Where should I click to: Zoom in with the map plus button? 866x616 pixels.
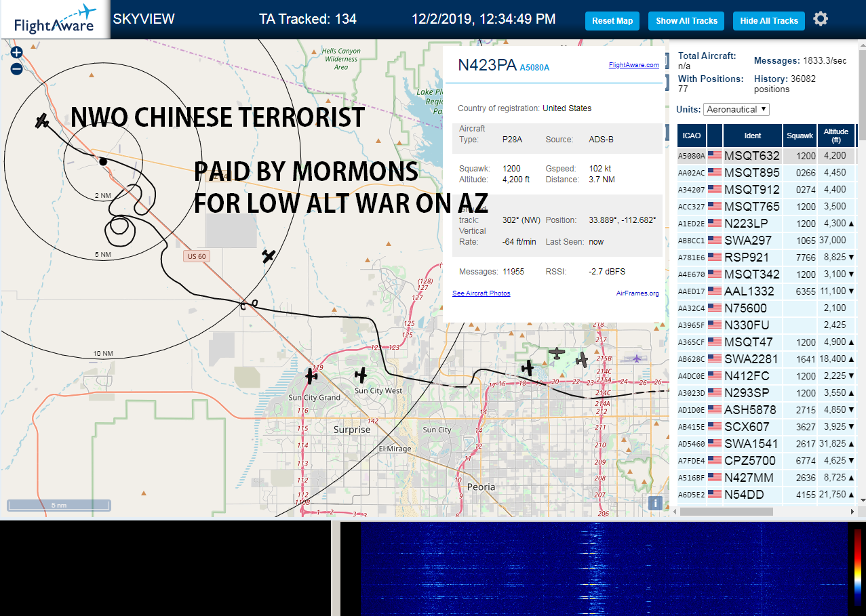click(x=17, y=52)
